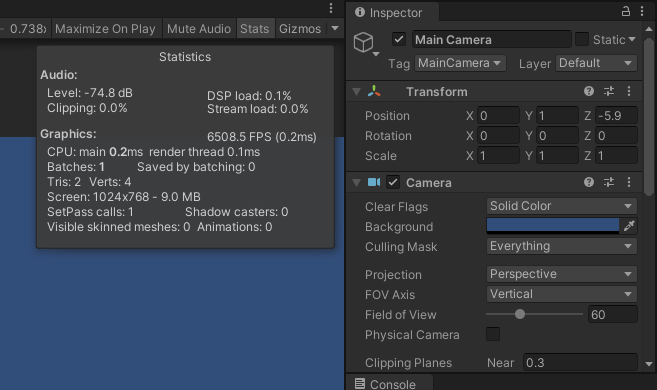Open Camera component help reference icon
The width and height of the screenshot is (657, 390).
(x=589, y=182)
